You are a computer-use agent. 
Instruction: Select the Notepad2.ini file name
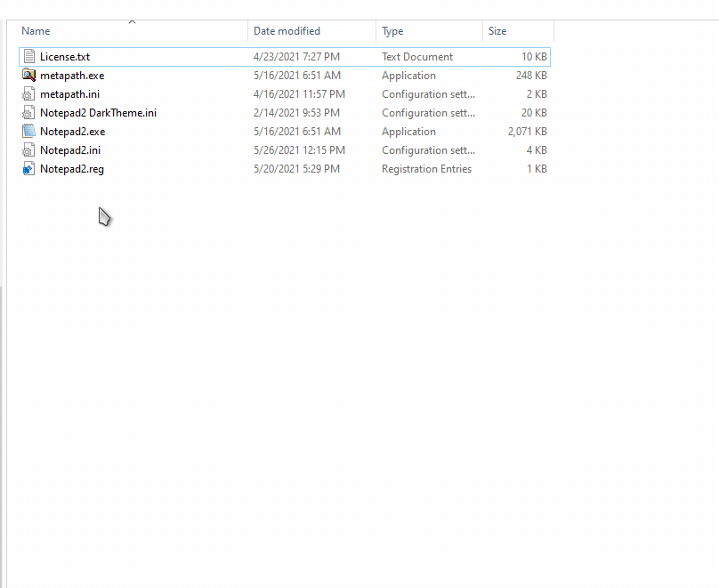(x=70, y=149)
